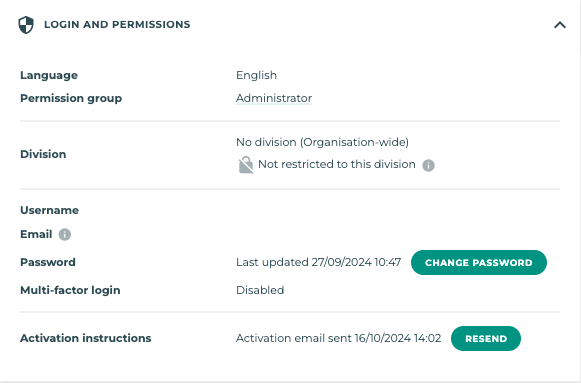Collapse the Login and Permissions section
Image resolution: width=581 pixels, height=383 pixels.
pyautogui.click(x=560, y=25)
